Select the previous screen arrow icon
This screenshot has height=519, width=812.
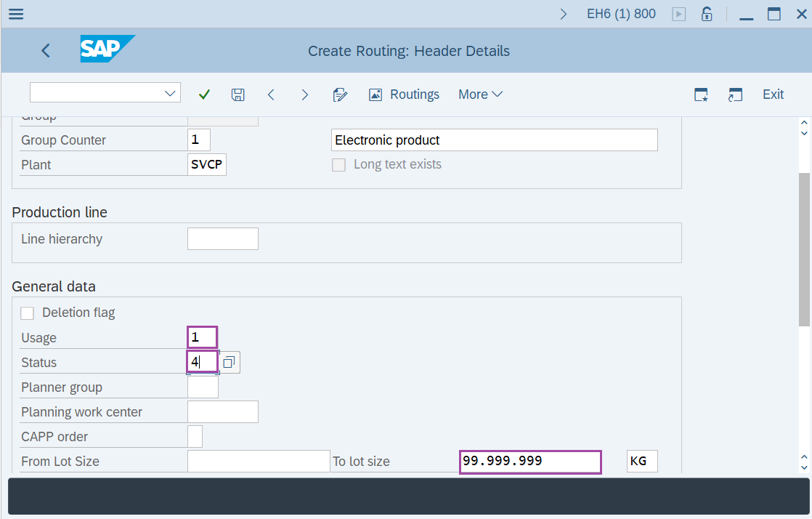pos(271,94)
